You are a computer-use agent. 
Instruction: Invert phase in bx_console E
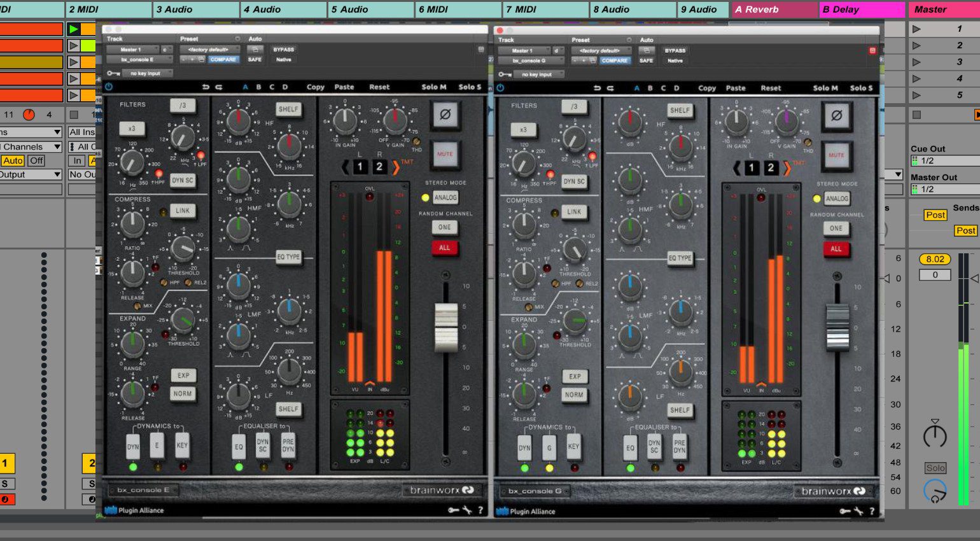[445, 115]
